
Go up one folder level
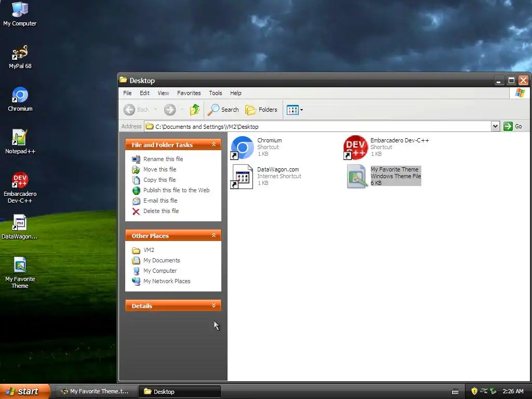(194, 110)
